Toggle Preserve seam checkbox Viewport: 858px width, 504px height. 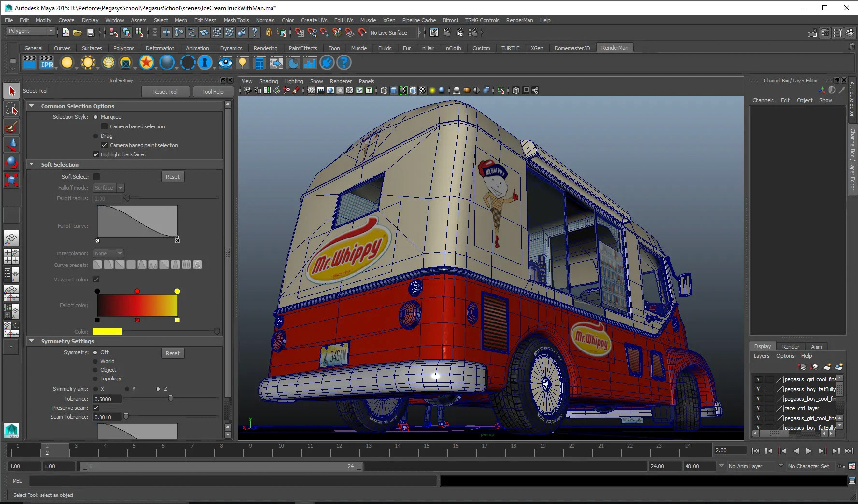point(96,408)
